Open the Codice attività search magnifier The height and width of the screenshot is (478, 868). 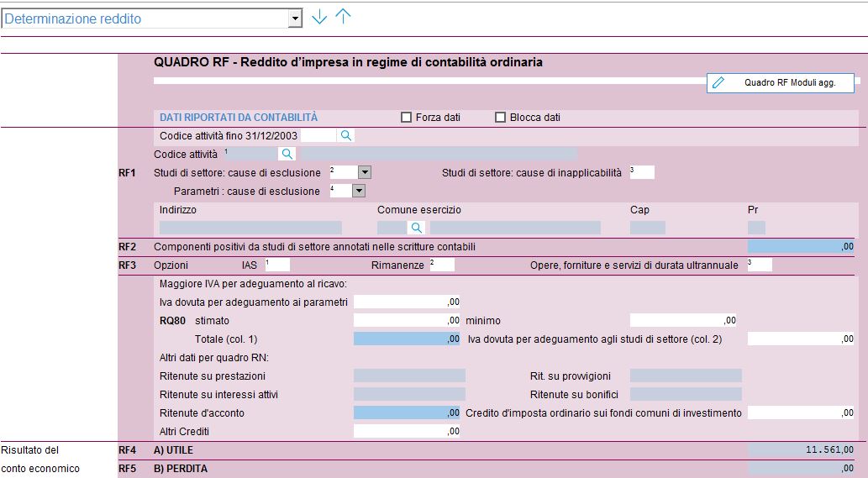[x=287, y=154]
